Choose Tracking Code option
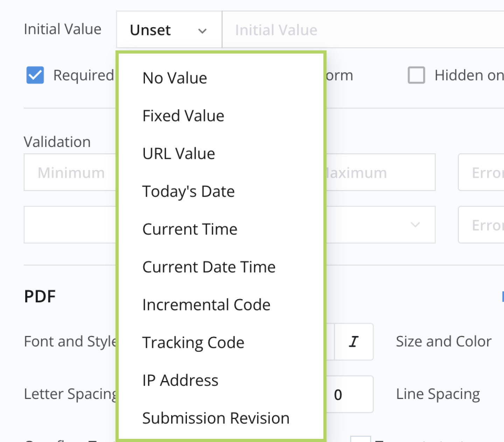Image resolution: width=504 pixels, height=442 pixels. (x=193, y=343)
